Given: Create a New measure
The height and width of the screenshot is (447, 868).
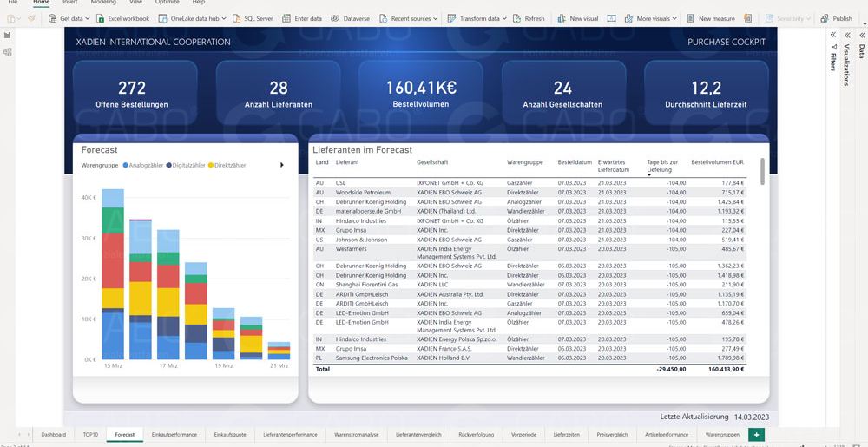Looking at the screenshot, I should (x=711, y=18).
